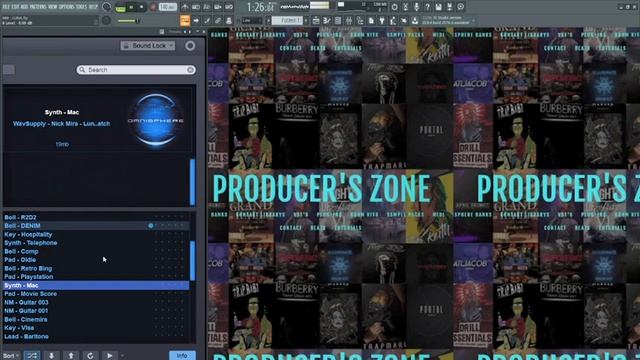Click the stamp tool icon
The image size is (640, 360).
pyautogui.click(x=229, y=20)
